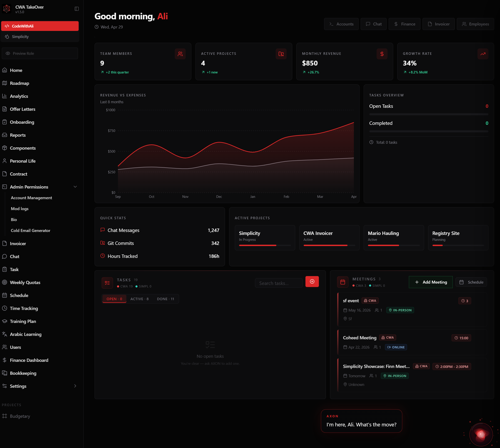Open the Bio submenu item
500x448 pixels.
pyautogui.click(x=14, y=220)
